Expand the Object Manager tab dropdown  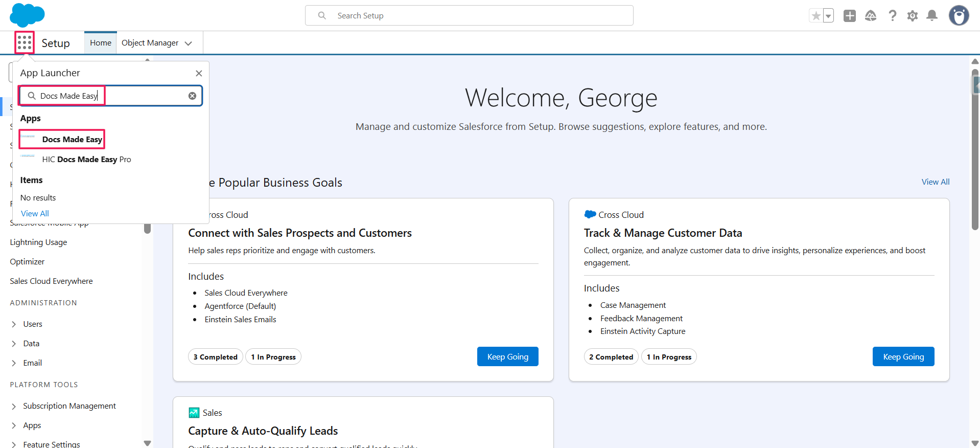(x=189, y=43)
